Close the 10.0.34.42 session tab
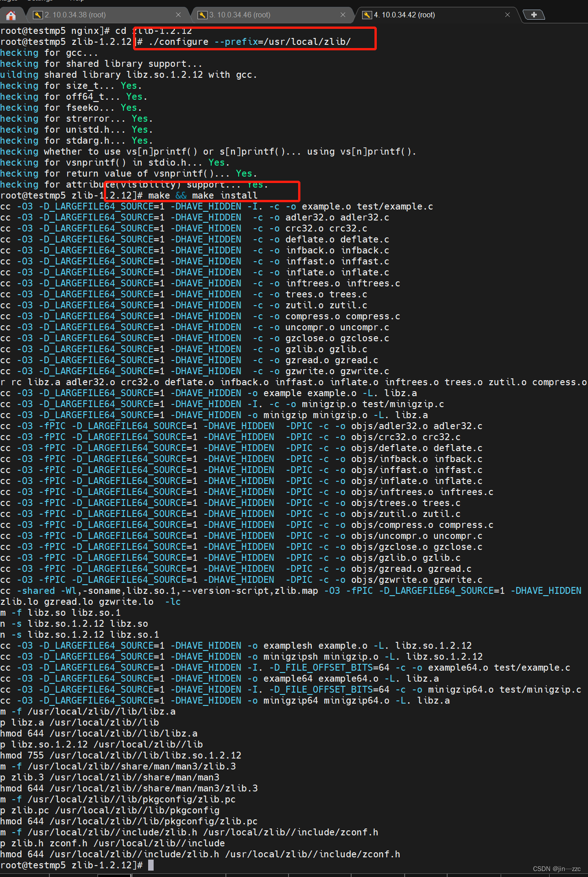 [x=508, y=15]
